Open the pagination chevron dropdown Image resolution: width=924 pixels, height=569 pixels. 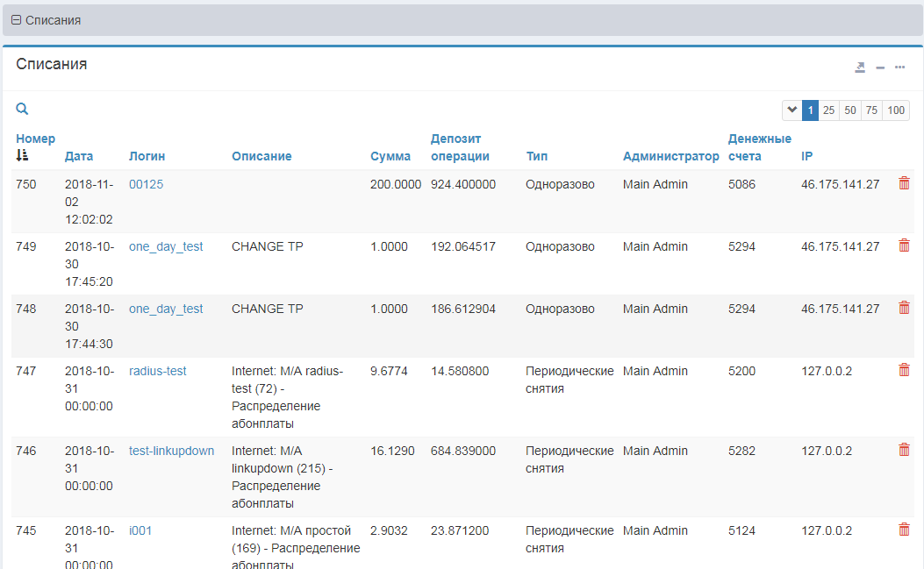(x=791, y=110)
